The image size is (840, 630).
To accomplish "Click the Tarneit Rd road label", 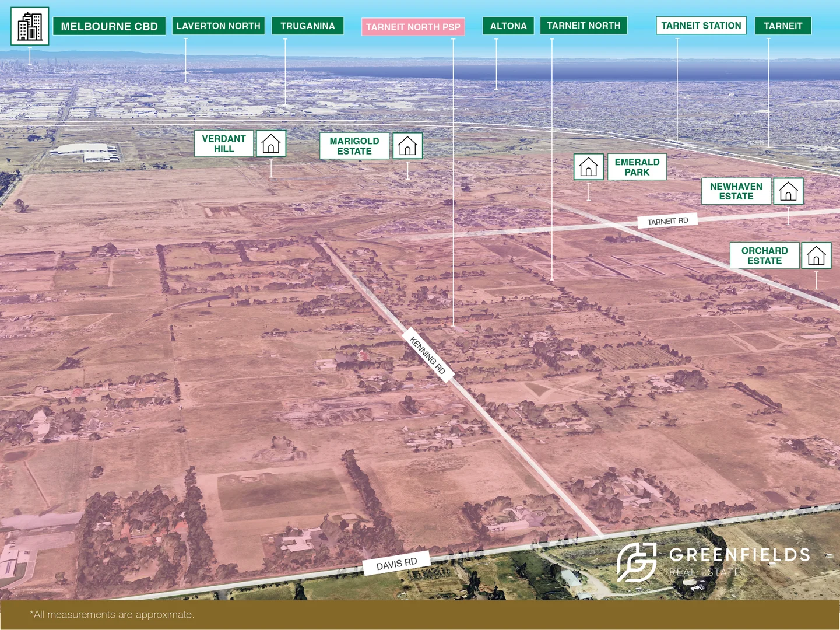I will 667,221.
